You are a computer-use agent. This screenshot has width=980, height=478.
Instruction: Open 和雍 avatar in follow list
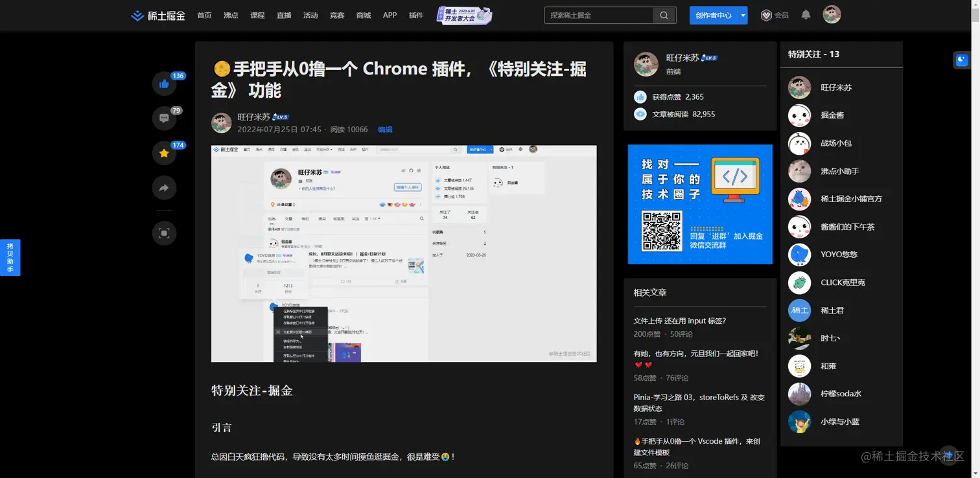pos(799,366)
